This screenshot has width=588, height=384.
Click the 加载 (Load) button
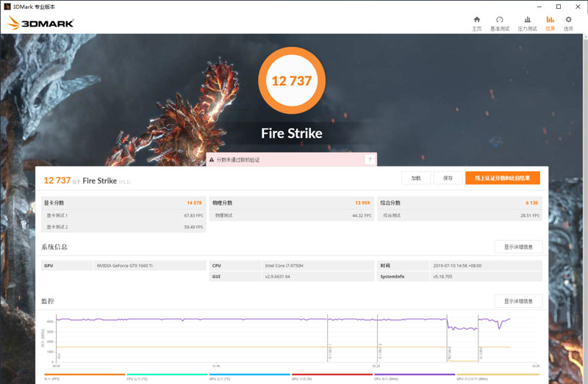(x=416, y=178)
